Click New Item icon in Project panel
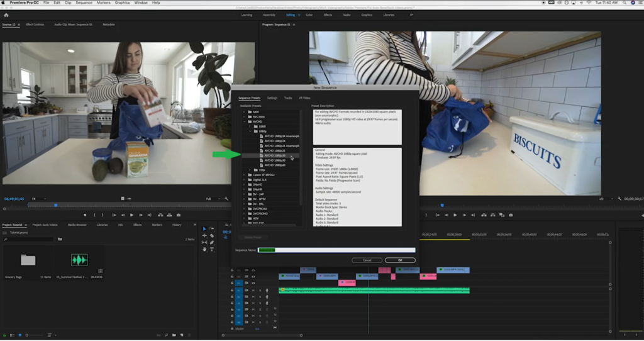The width and height of the screenshot is (644, 341). (182, 335)
